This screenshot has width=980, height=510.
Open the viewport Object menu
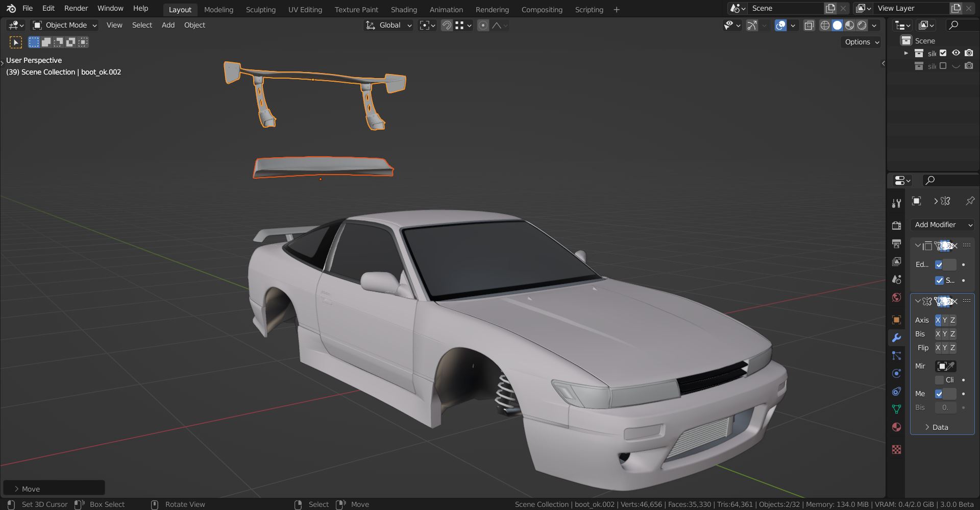pyautogui.click(x=194, y=25)
